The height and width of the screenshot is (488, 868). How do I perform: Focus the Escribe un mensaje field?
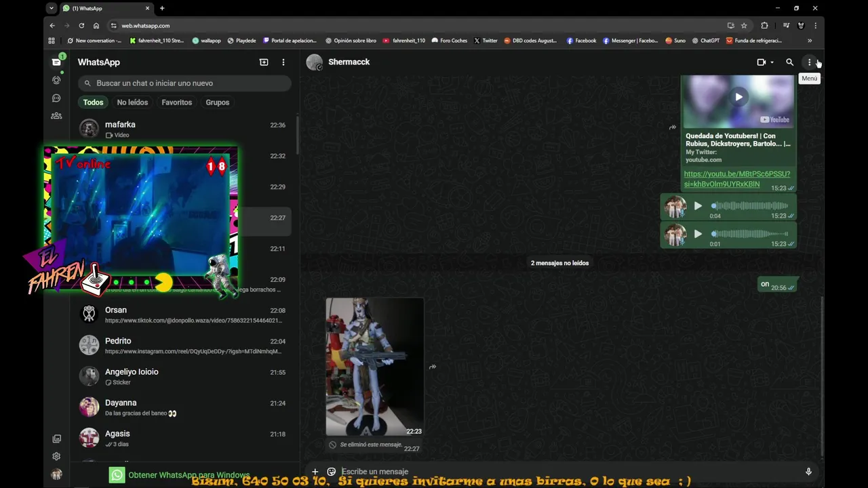[570, 472]
